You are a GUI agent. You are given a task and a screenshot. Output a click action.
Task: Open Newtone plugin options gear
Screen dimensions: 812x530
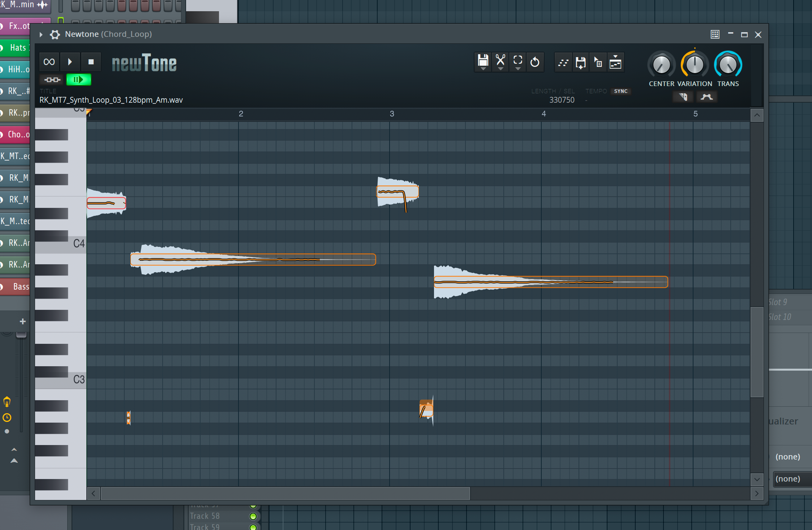(55, 34)
